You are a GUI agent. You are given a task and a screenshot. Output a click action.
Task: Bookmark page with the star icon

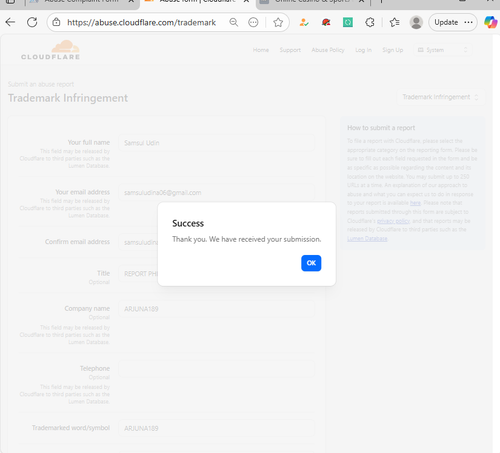[x=278, y=22]
